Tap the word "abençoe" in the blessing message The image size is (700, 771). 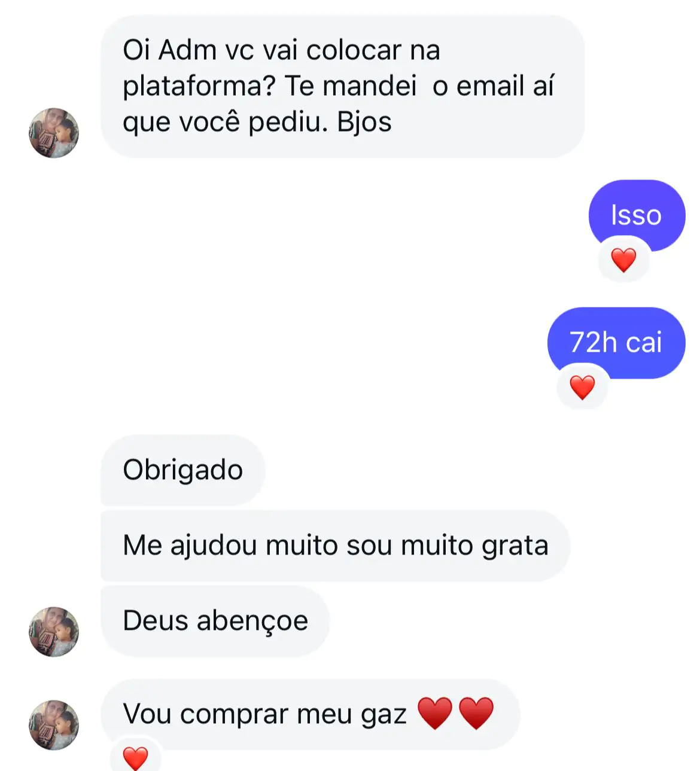click(252, 621)
